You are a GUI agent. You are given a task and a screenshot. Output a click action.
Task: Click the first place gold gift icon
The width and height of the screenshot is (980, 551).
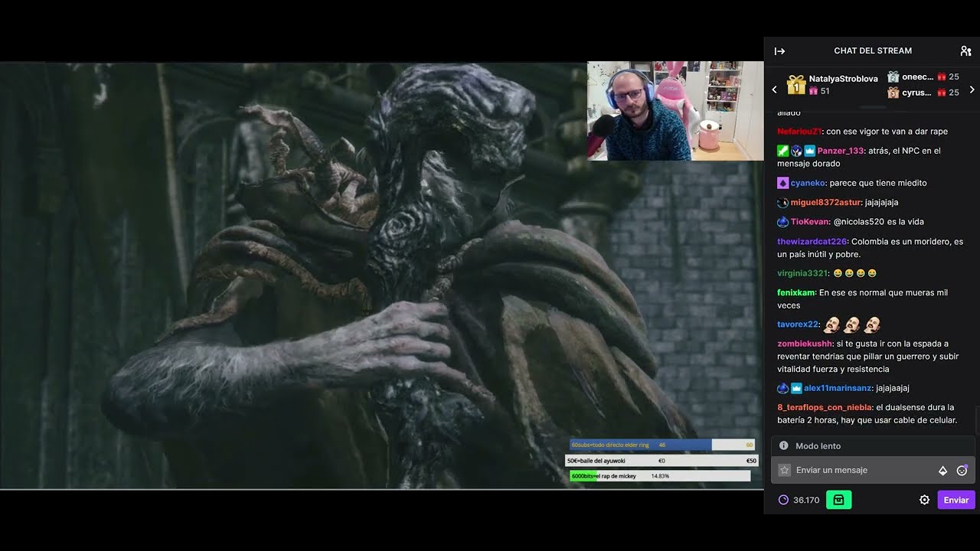click(x=796, y=85)
